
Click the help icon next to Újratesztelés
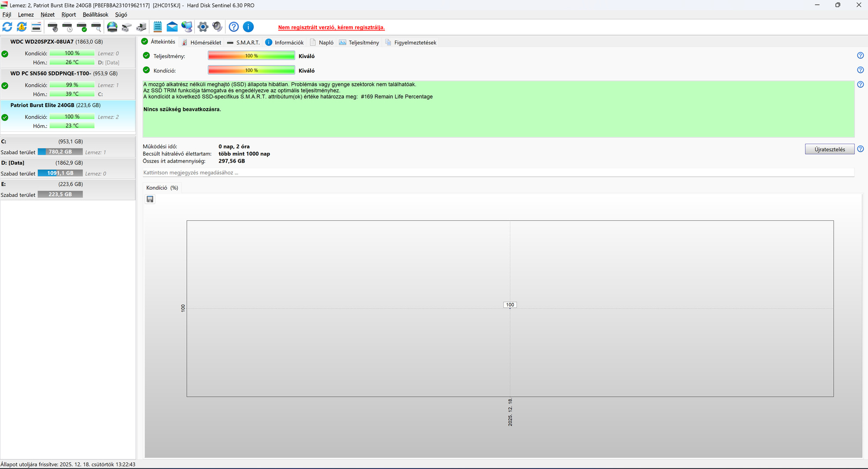coord(861,149)
